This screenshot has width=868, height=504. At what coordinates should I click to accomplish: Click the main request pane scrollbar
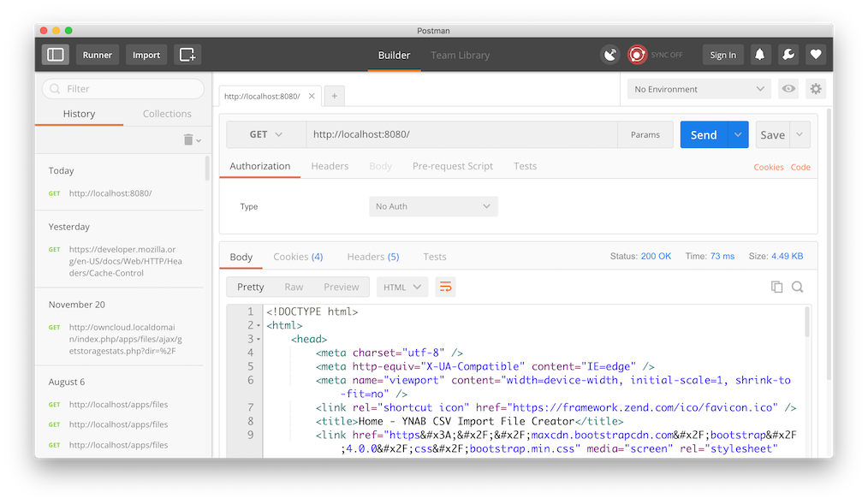tap(829, 243)
